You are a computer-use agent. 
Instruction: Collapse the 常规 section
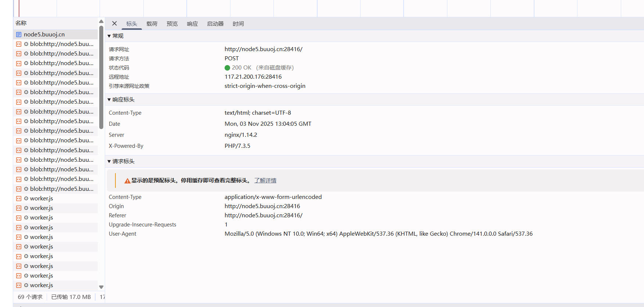(x=109, y=36)
